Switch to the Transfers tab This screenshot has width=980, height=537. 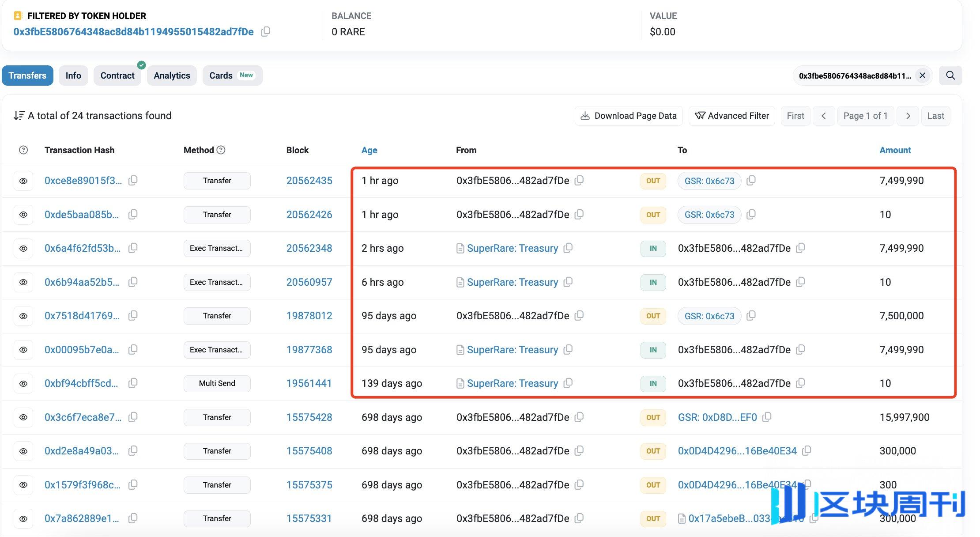27,76
